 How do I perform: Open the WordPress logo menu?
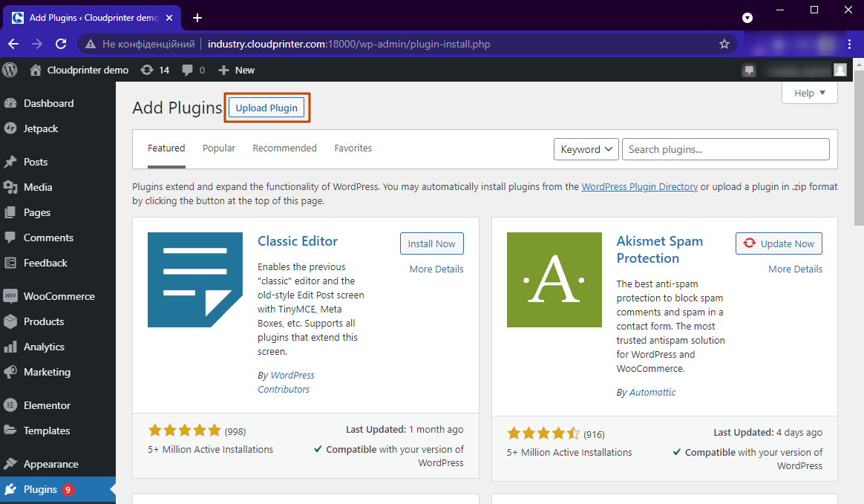click(x=10, y=70)
